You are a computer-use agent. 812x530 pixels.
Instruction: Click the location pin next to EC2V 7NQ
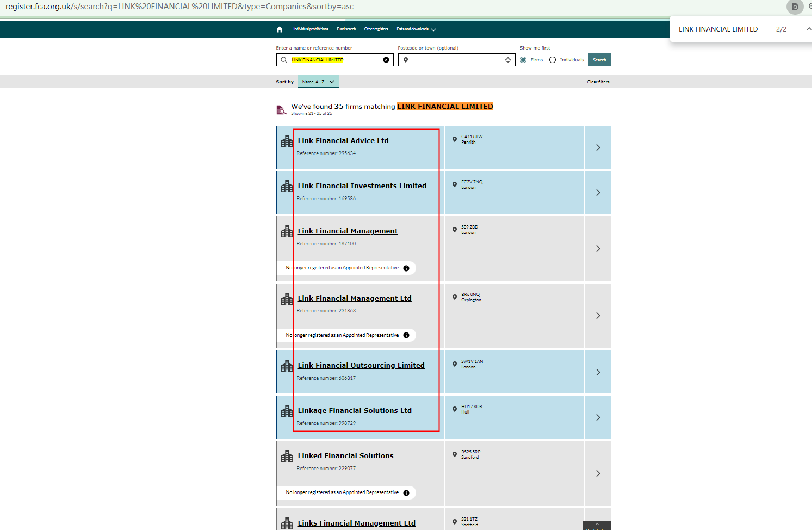coord(455,184)
